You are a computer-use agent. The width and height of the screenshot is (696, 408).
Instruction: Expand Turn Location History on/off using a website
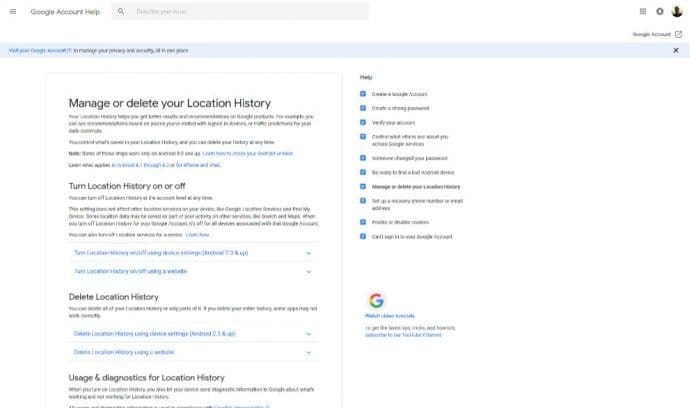[193, 271]
